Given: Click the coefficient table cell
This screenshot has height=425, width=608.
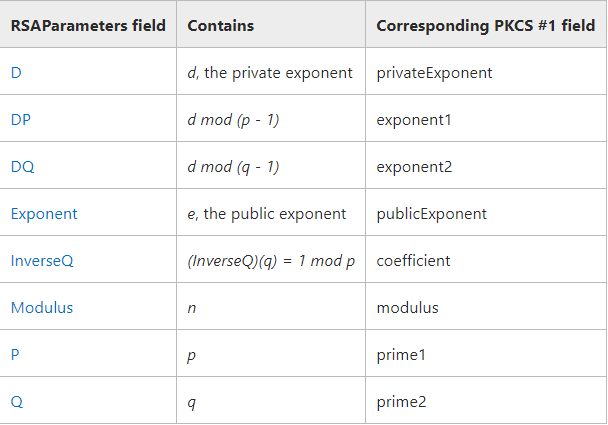Looking at the screenshot, I should click(413, 261).
